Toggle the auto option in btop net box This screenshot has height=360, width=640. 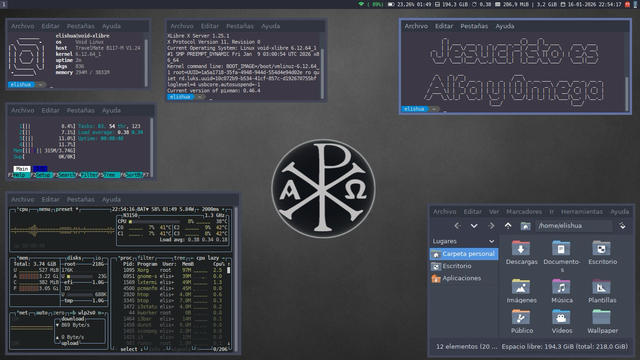(42, 313)
